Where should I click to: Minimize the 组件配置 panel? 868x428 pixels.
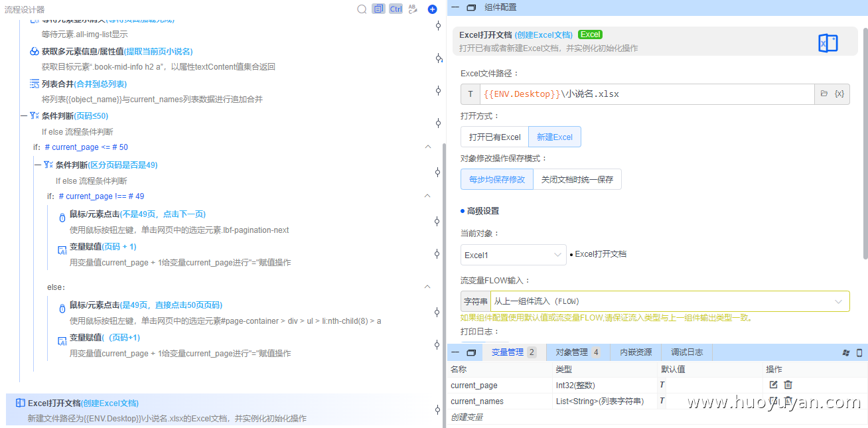coord(456,7)
